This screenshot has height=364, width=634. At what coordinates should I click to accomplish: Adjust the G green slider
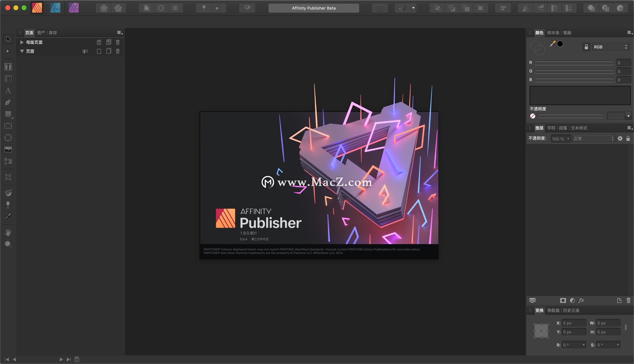tap(575, 71)
